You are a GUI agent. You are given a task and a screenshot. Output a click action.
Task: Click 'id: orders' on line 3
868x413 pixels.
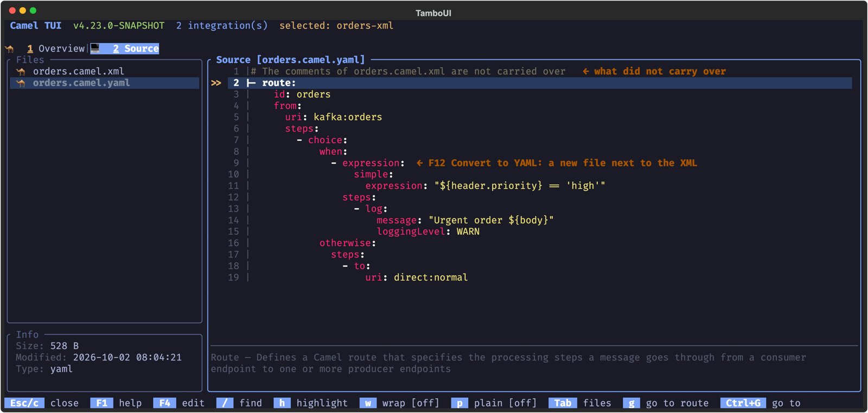[302, 94]
